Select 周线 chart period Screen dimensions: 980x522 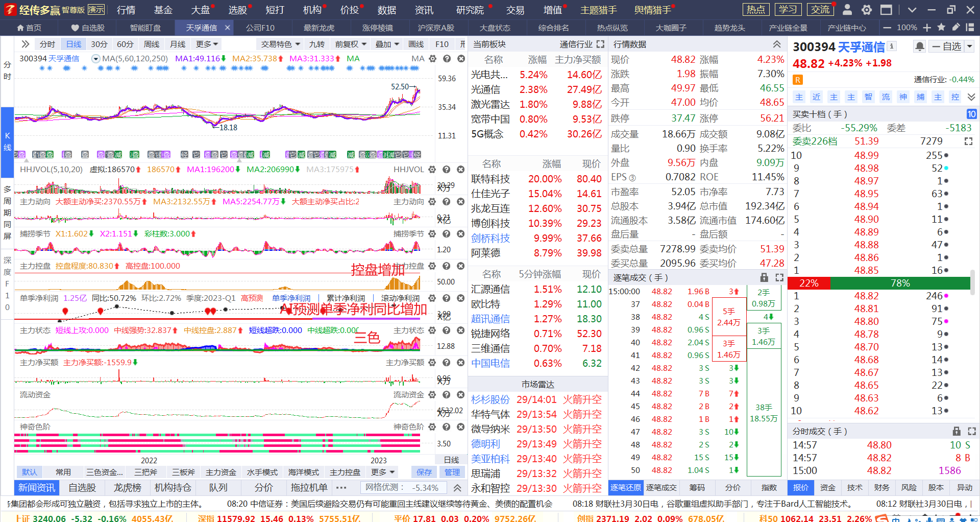152,44
